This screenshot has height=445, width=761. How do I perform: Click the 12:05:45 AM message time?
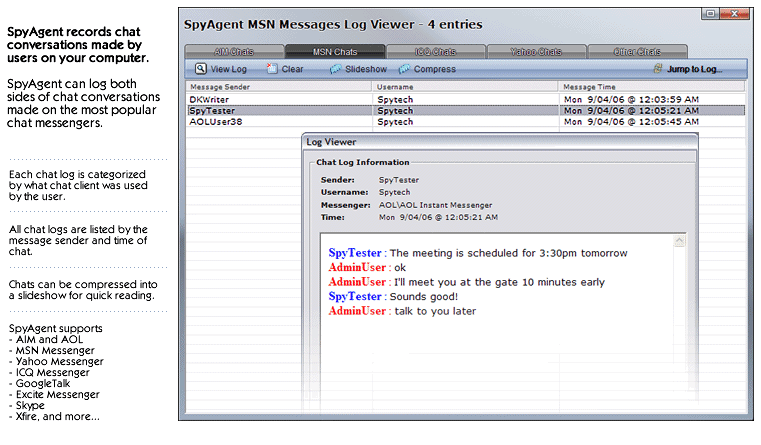pyautogui.click(x=631, y=122)
